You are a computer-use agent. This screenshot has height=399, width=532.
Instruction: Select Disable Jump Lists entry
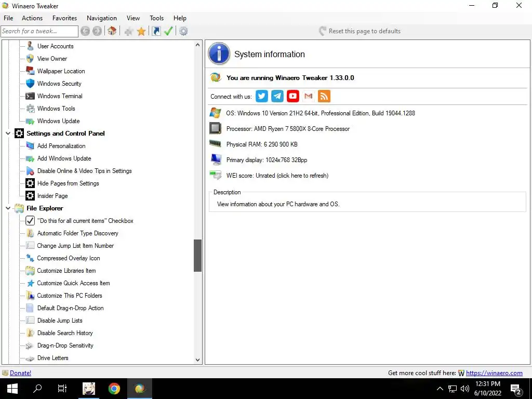[60, 320]
